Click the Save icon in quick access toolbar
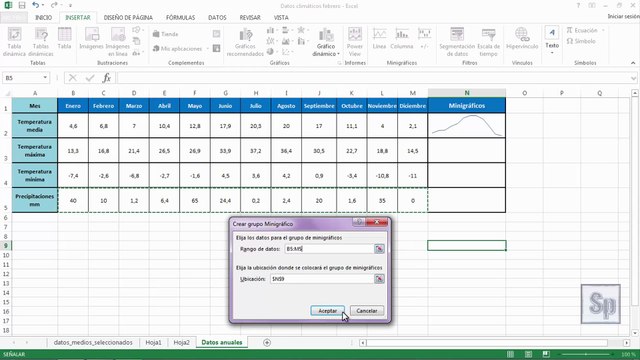The height and width of the screenshot is (360, 640). click(x=22, y=5)
